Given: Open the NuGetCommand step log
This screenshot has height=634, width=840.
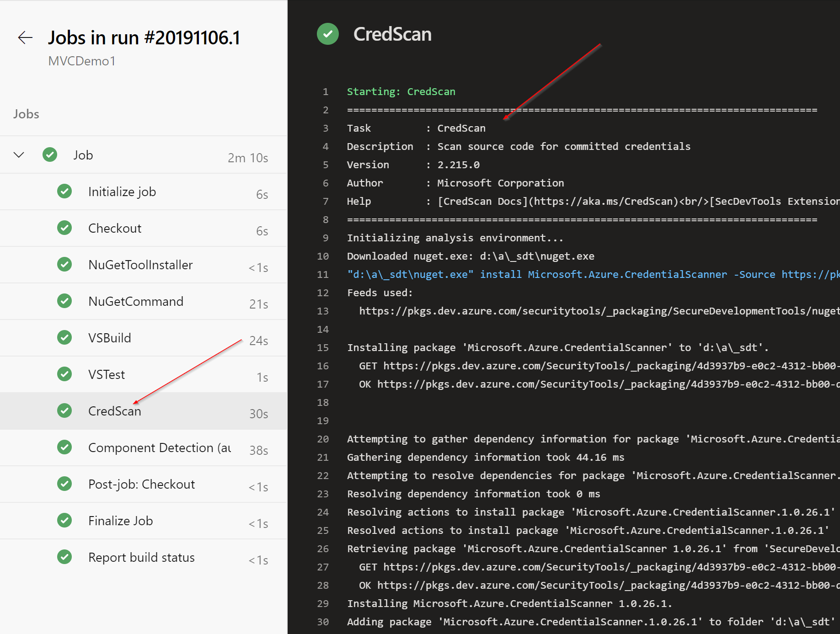Looking at the screenshot, I should [136, 302].
